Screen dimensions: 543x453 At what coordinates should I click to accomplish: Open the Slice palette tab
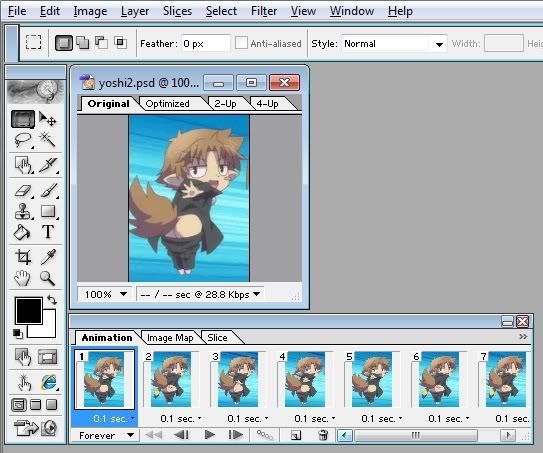[217, 338]
